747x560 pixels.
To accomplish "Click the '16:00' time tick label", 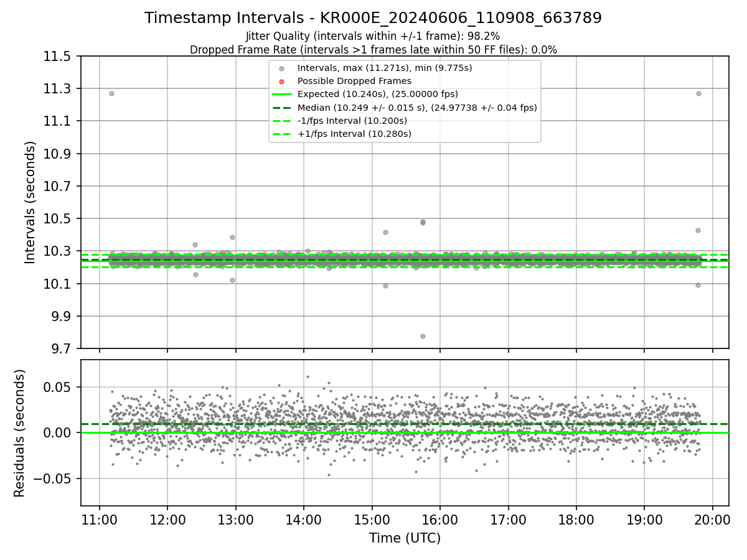I will point(439,519).
